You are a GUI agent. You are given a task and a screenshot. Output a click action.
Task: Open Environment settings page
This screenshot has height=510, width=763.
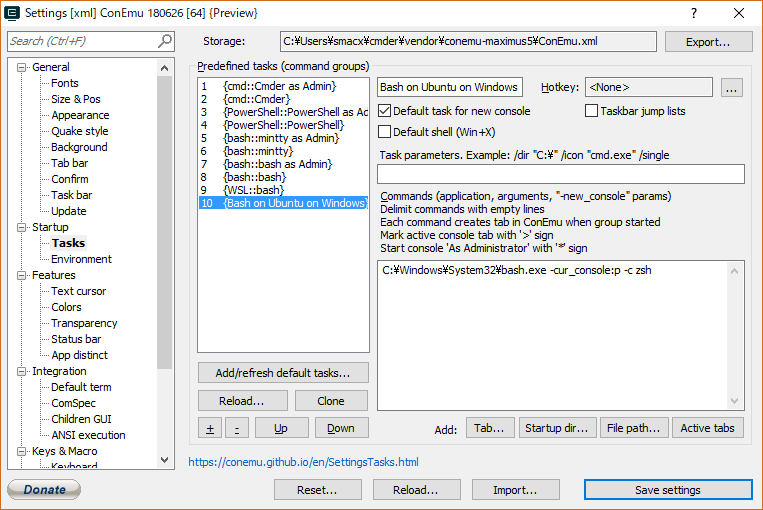(x=81, y=259)
